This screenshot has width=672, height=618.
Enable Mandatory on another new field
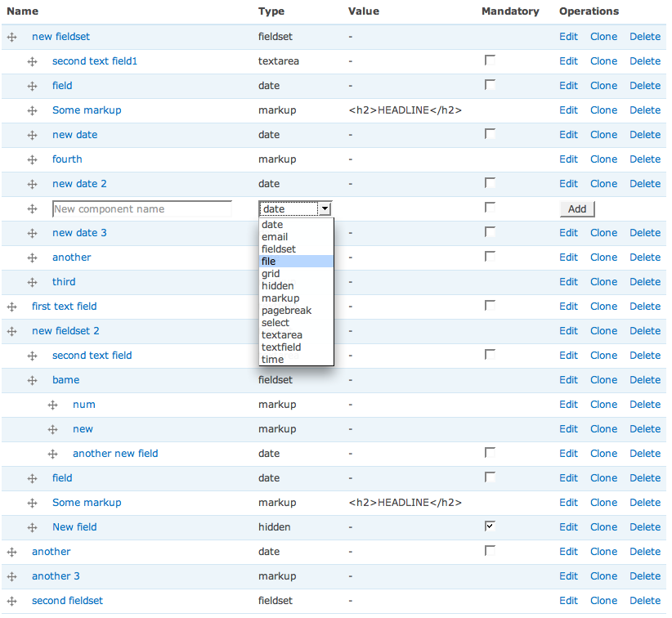click(490, 452)
